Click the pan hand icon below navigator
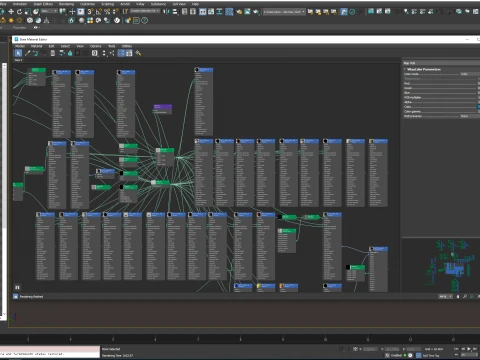480x360 pixels. tap(458, 296)
